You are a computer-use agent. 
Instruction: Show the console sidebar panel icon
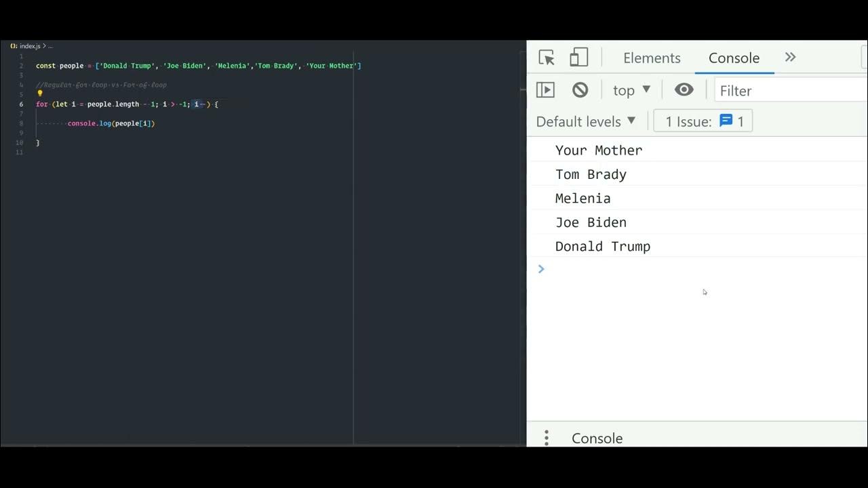(x=545, y=90)
